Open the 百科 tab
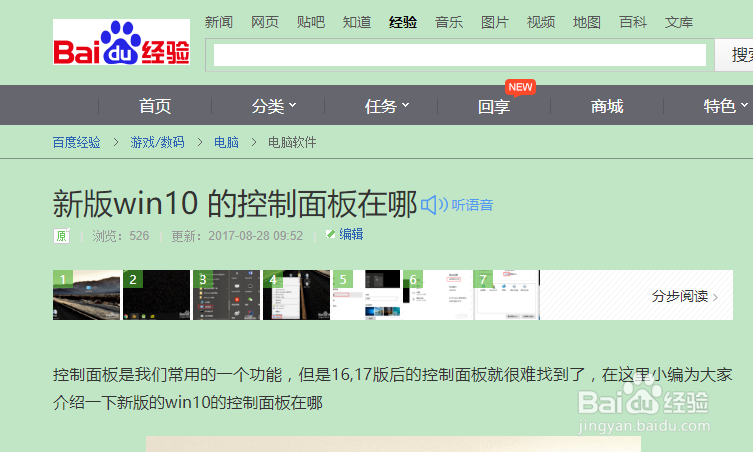 pyautogui.click(x=633, y=22)
